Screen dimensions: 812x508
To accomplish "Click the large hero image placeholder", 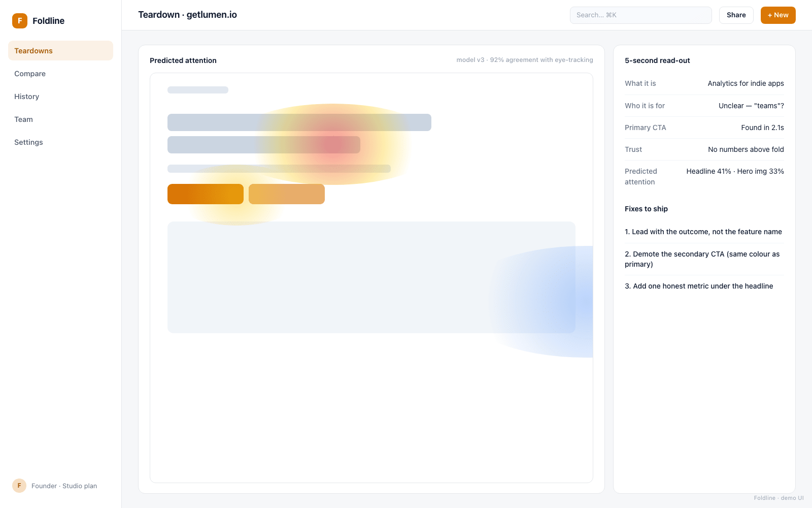I will click(371, 277).
